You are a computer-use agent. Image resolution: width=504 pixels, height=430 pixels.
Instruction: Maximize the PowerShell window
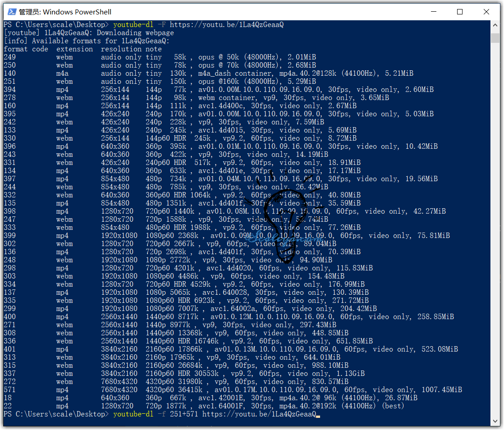(460, 12)
